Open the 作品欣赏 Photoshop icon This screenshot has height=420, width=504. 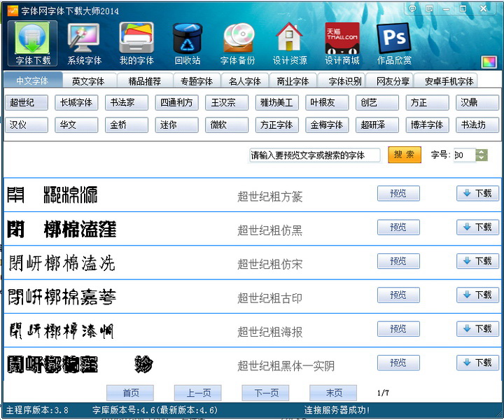394,44
